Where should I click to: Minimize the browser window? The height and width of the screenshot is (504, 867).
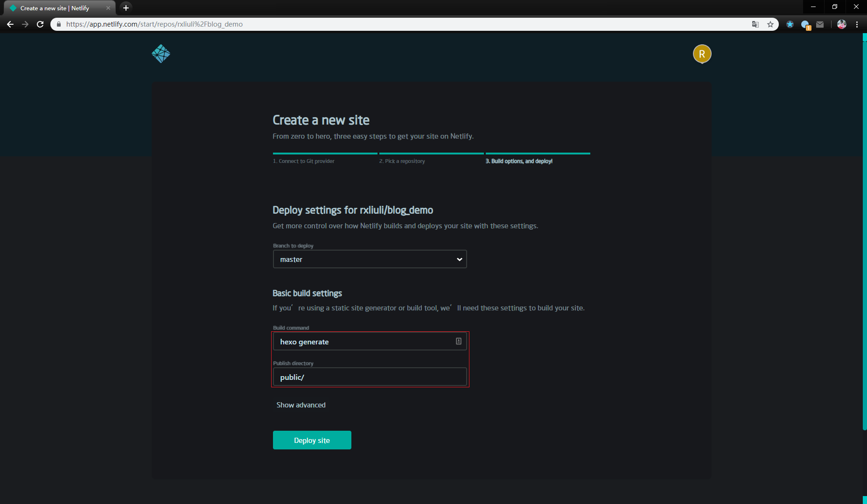pyautogui.click(x=813, y=7)
